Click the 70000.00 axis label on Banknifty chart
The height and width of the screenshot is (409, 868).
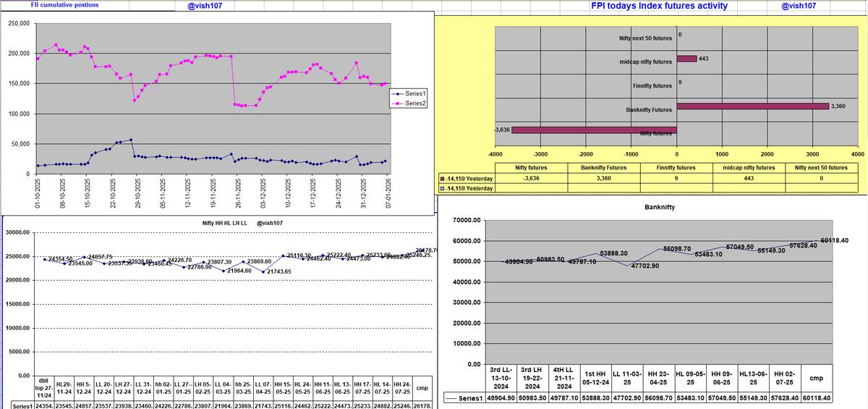pyautogui.click(x=466, y=220)
